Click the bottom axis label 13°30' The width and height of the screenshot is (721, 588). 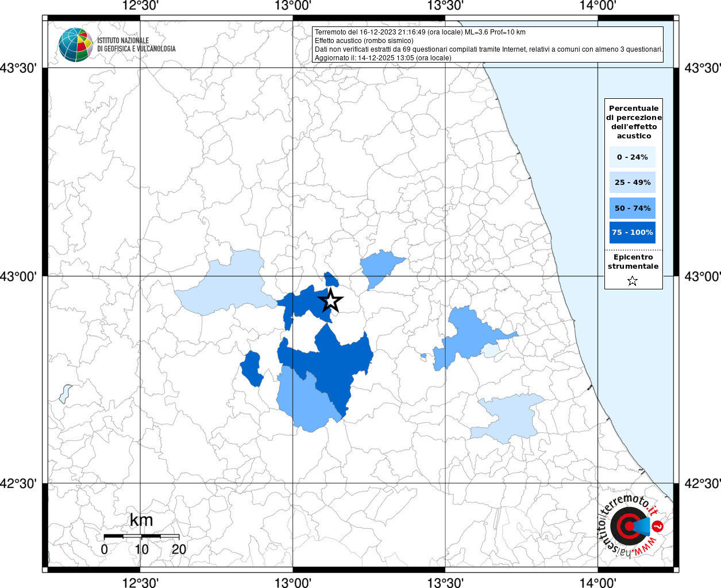coord(445,582)
